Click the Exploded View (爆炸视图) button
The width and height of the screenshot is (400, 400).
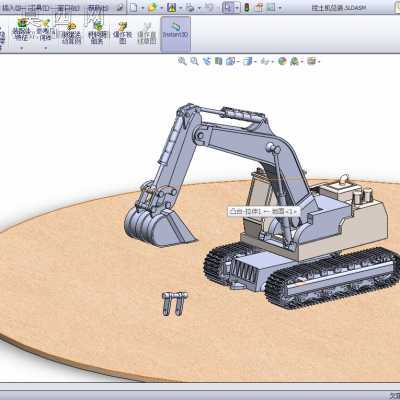point(123,33)
